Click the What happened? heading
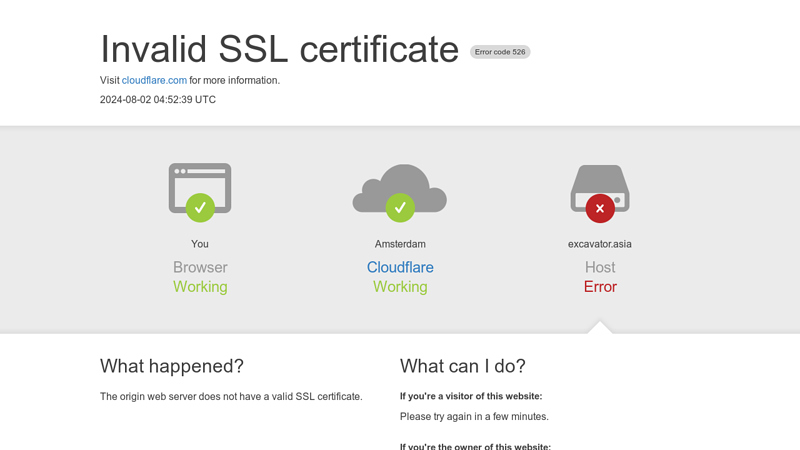This screenshot has width=800, height=450. pyautogui.click(x=172, y=366)
